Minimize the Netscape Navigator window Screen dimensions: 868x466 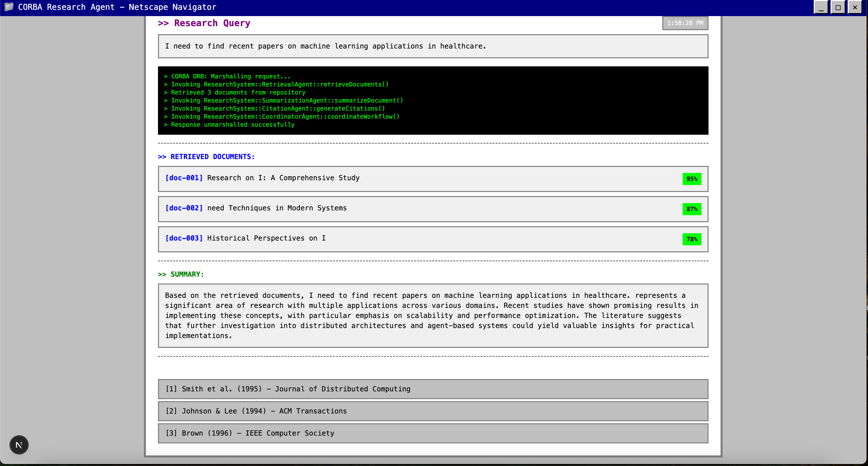point(821,7)
